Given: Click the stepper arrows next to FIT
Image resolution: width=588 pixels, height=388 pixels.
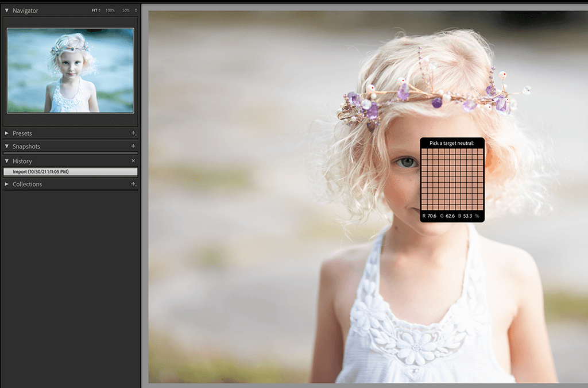Looking at the screenshot, I should [x=99, y=10].
